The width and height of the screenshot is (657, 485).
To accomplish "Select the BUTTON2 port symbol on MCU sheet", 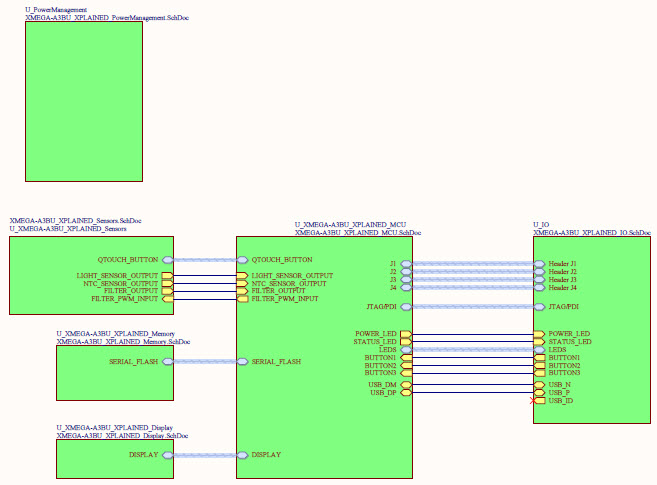I will 406,366.
